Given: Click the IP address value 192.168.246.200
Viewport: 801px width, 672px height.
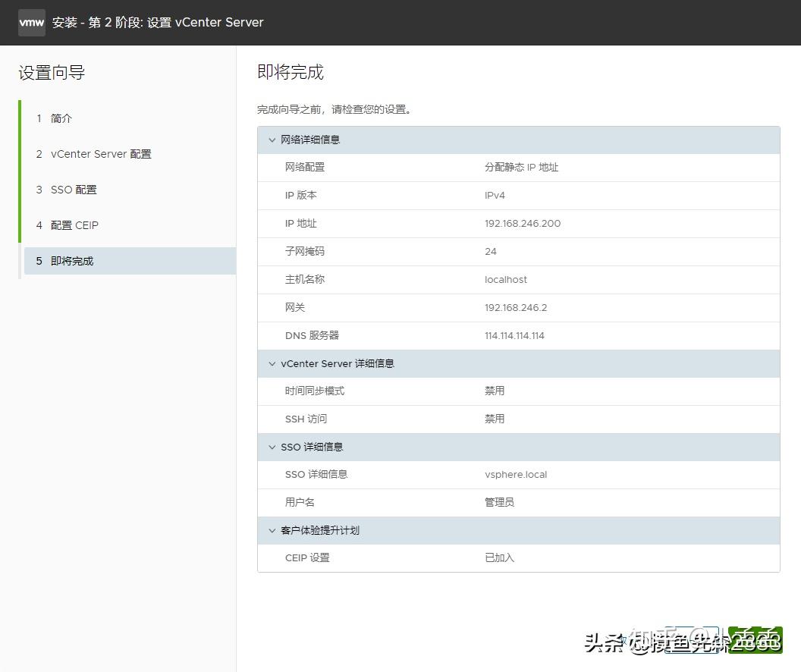Looking at the screenshot, I should 522,224.
